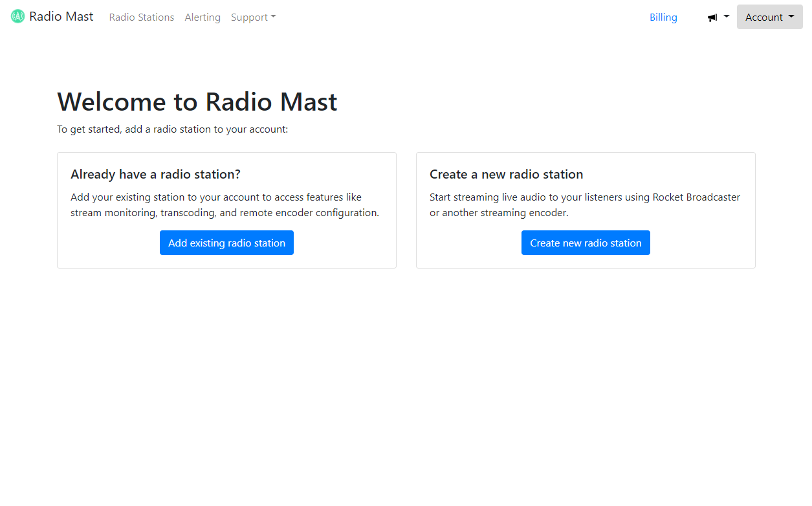Viewport: 812px width, 506px height.
Task: Open the Radio Stations nav link
Action: coord(142,17)
